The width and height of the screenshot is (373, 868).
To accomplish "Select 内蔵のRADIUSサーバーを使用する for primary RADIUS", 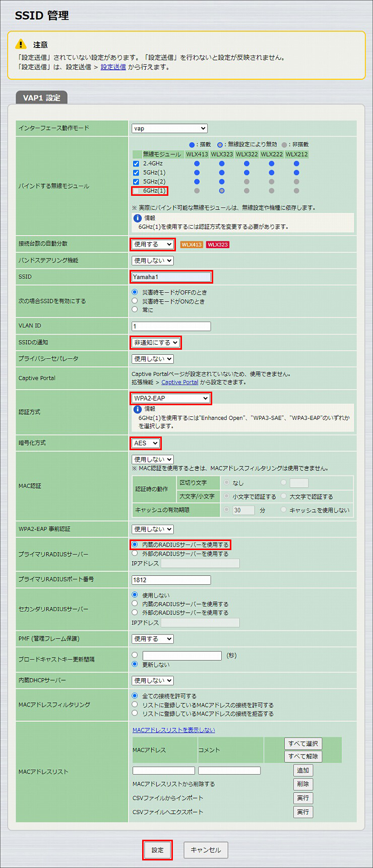I will (135, 545).
